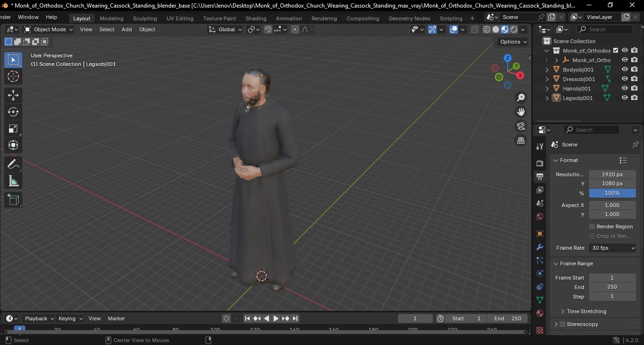Switch to wireframe viewport shading
Viewport: 644px width, 345px height.
coord(487,29)
